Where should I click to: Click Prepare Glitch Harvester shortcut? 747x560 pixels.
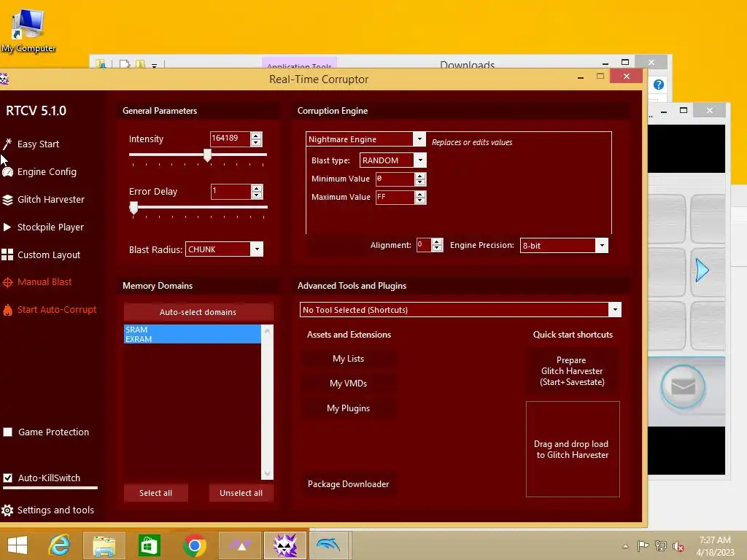click(x=572, y=371)
